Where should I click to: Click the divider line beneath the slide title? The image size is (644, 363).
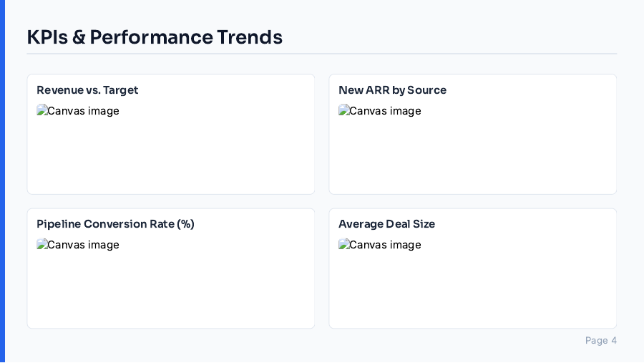(321, 54)
